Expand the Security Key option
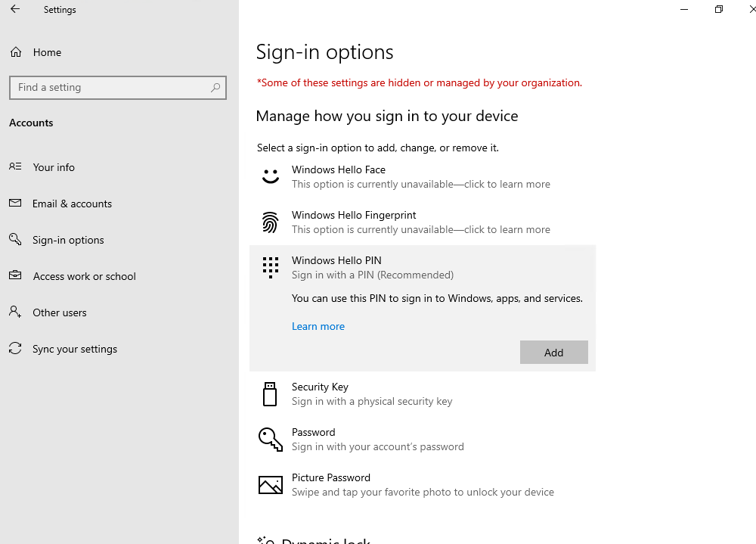756x544 pixels. [x=423, y=394]
